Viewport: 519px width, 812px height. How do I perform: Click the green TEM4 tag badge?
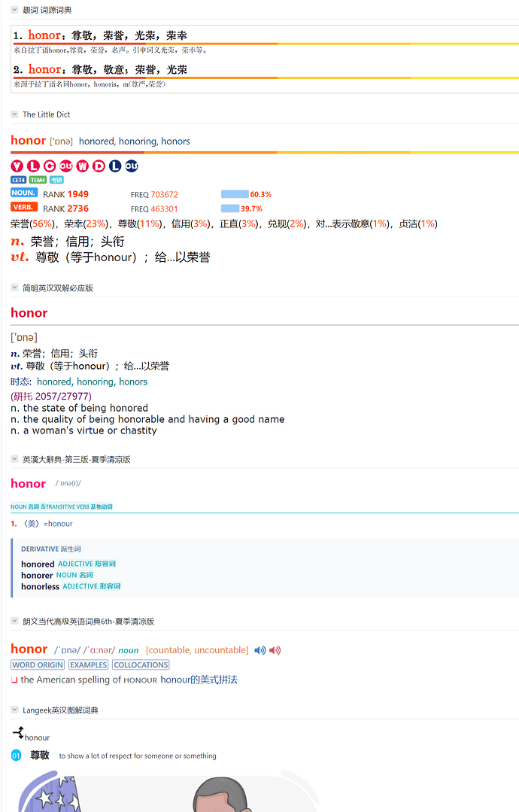(x=38, y=180)
